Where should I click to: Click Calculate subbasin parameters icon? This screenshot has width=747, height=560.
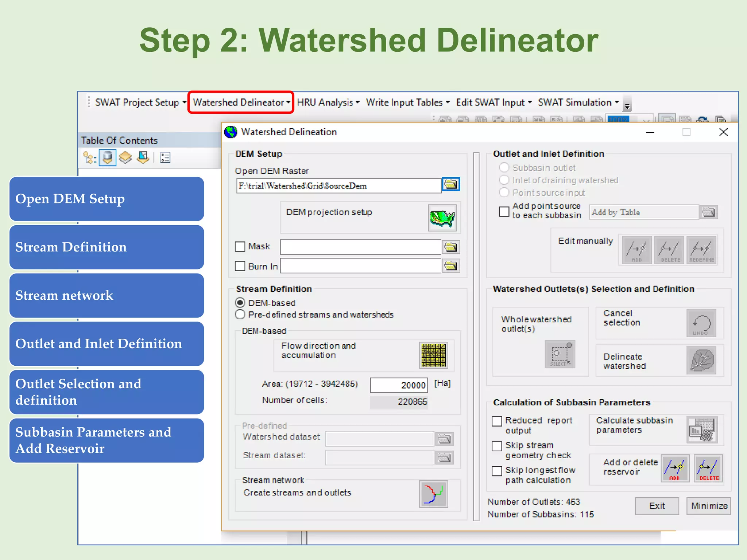[x=702, y=430]
